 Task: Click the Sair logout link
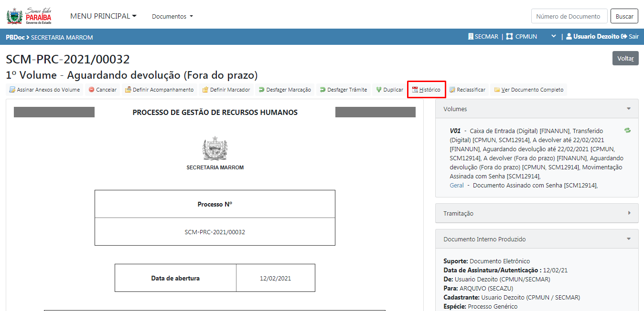(x=630, y=36)
